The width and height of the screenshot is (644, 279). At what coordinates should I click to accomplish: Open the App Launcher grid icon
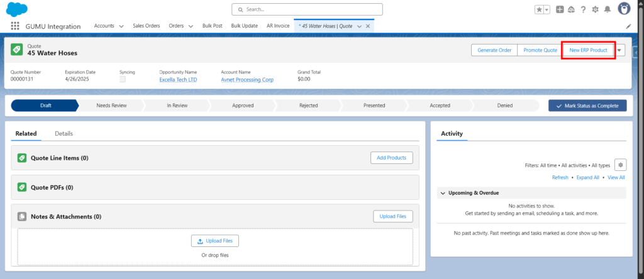tap(15, 26)
